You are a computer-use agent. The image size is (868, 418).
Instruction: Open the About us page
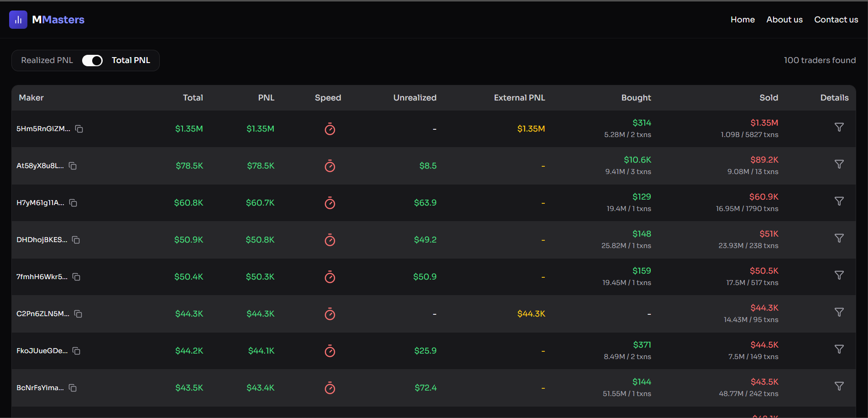pyautogui.click(x=784, y=19)
